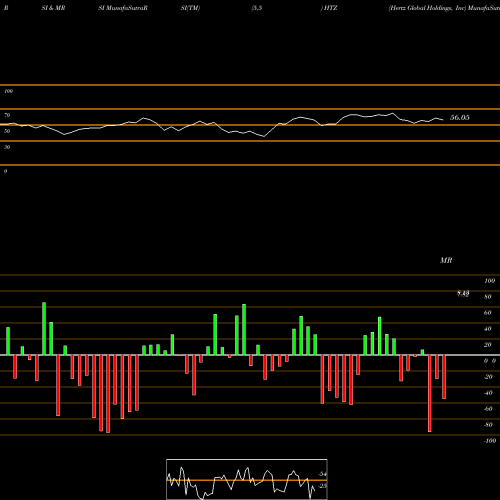
Task: Click the MR axis label -100
Action: tap(490, 441)
